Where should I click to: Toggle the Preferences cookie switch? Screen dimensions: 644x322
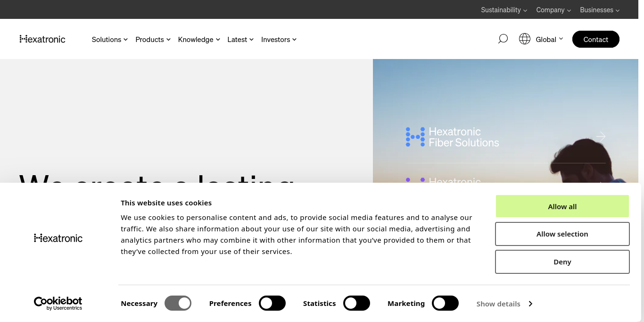pyautogui.click(x=272, y=303)
